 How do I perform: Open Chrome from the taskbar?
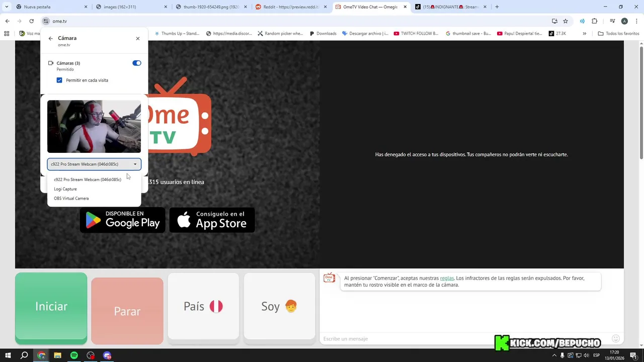click(x=41, y=355)
